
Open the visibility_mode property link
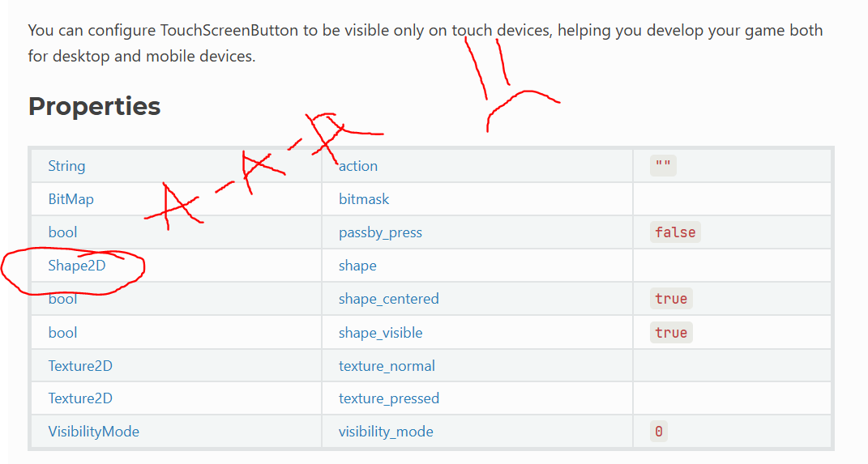point(386,432)
